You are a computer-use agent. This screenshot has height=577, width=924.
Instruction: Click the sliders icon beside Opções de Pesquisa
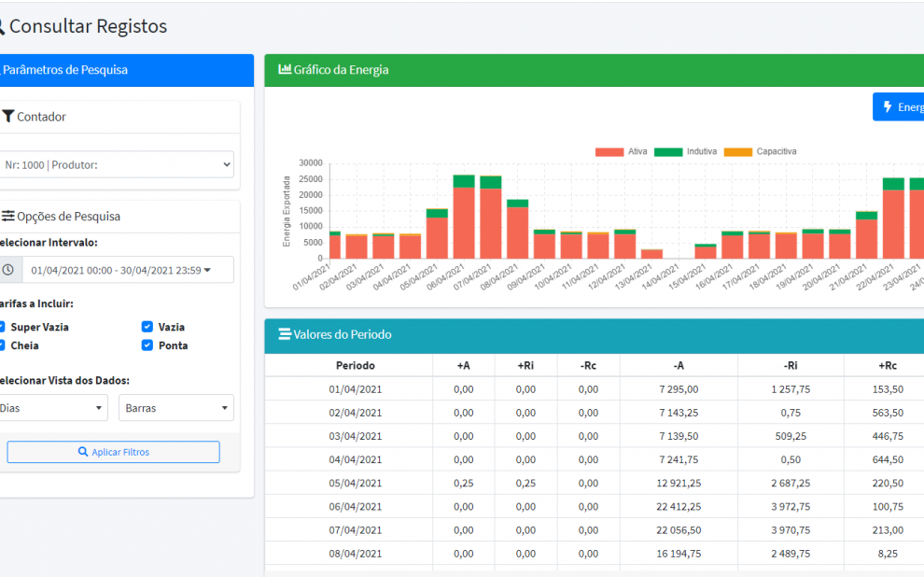7,217
